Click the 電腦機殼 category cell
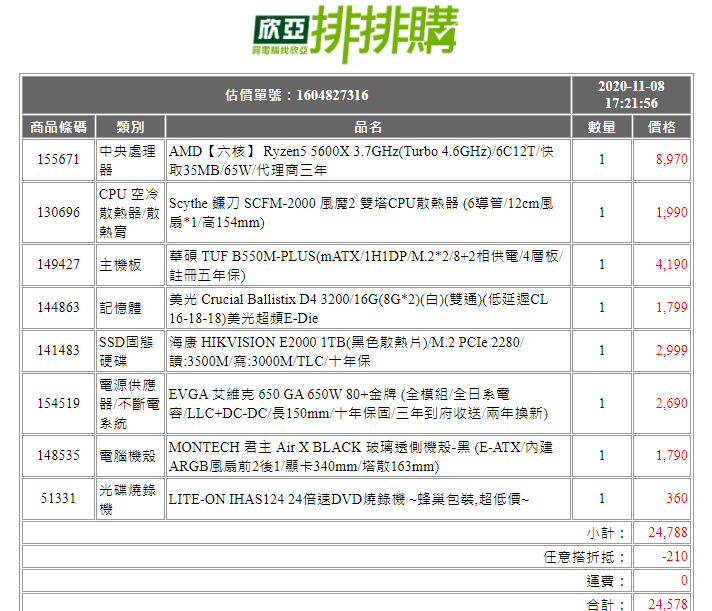 click(x=130, y=456)
